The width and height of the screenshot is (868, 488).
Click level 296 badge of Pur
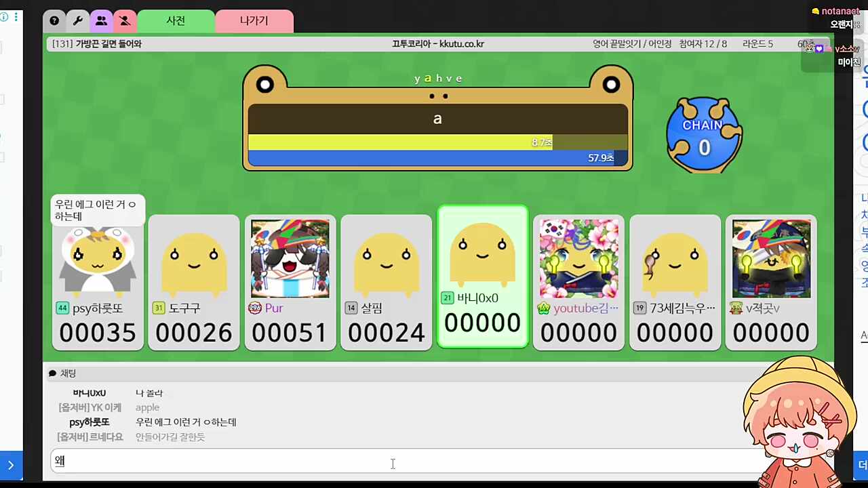click(x=255, y=308)
